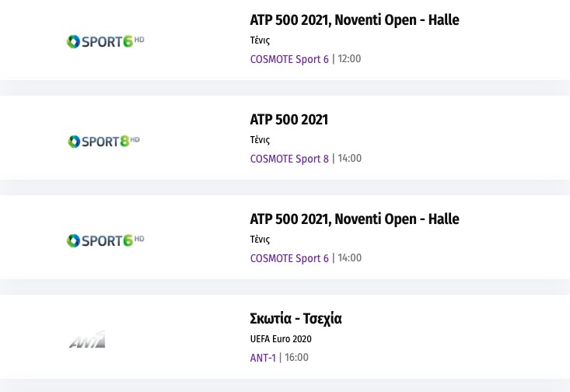This screenshot has width=570, height=392.
Task: Click the COSMOTE Sport 6 HD logo for the 12:00 listing
Action: [x=105, y=41]
